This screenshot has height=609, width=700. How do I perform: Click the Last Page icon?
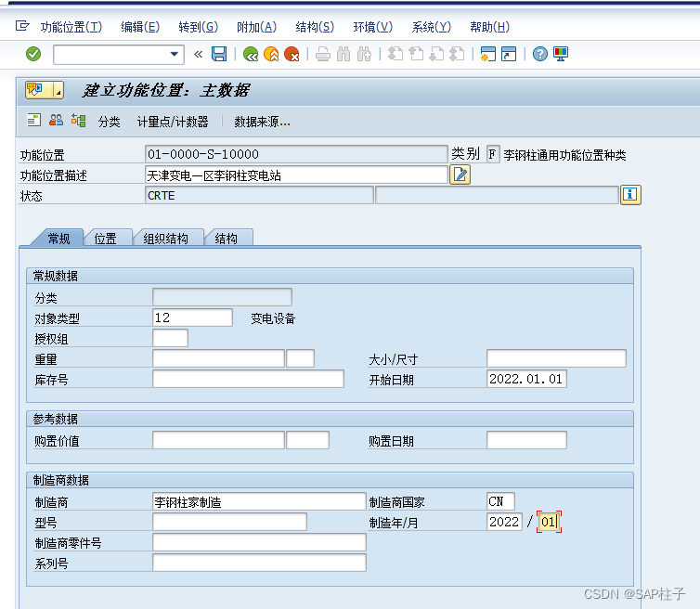point(457,55)
